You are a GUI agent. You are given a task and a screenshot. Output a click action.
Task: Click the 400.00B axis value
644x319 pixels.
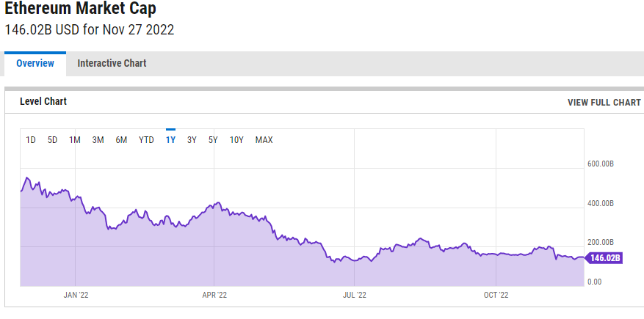[x=601, y=203]
